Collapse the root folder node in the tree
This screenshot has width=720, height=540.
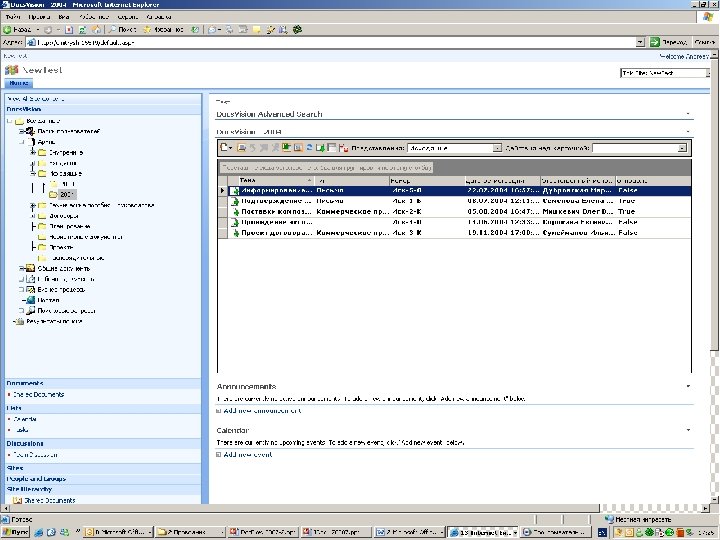point(9,121)
